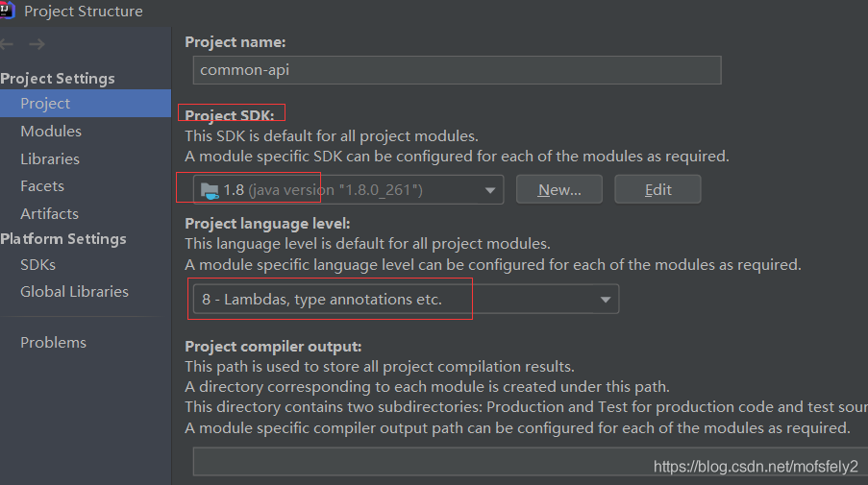Click the IntelliJ IDEA logo icon
Screen dimensions: 868x485
[x=6, y=12]
